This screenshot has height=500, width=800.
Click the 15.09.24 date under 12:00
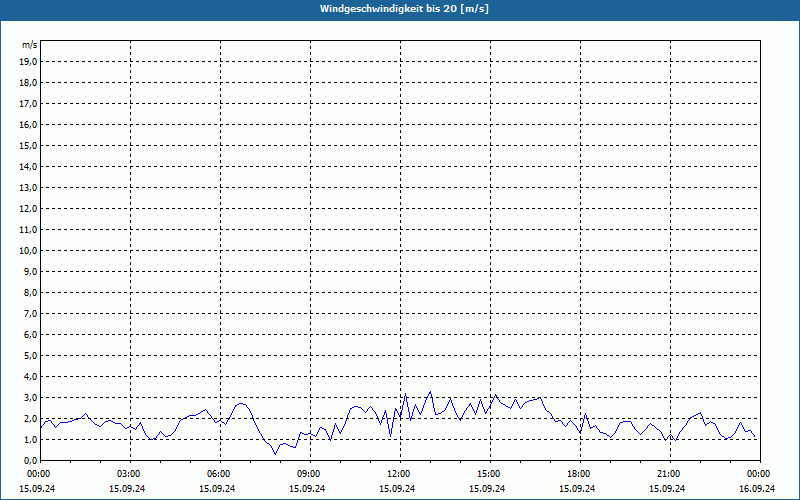397,489
